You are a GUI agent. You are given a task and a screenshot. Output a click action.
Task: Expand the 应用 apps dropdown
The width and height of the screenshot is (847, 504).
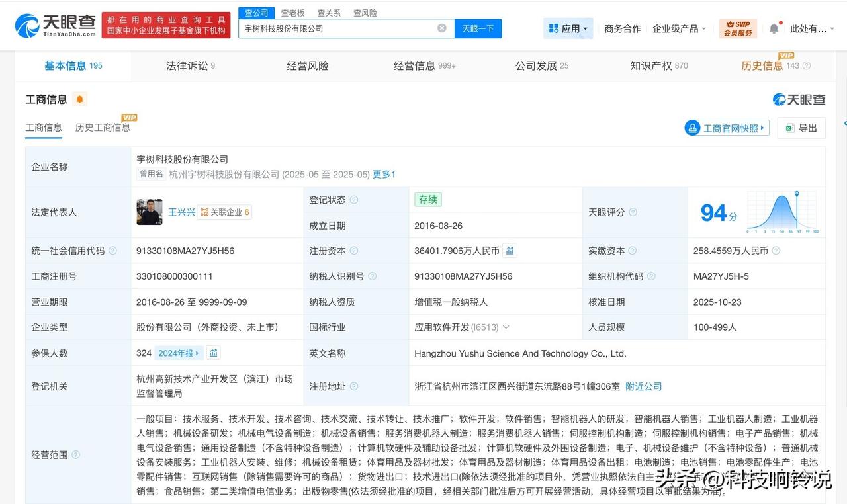pyautogui.click(x=568, y=28)
